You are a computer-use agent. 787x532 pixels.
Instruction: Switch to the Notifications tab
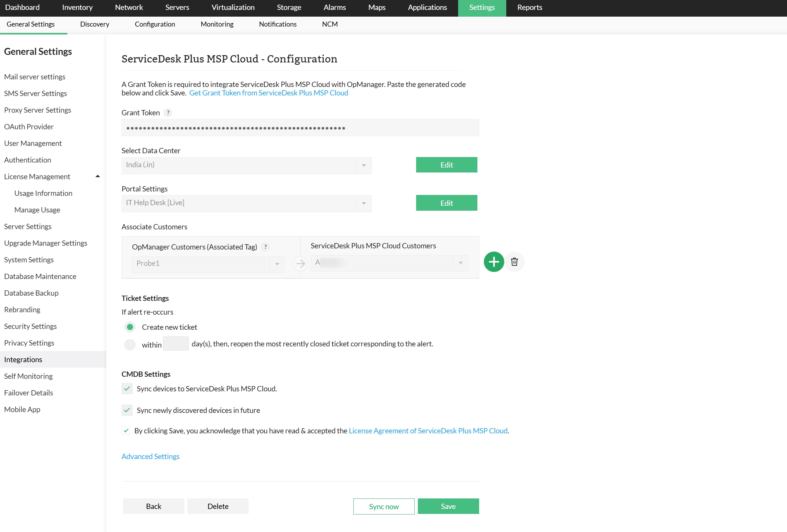click(x=277, y=25)
